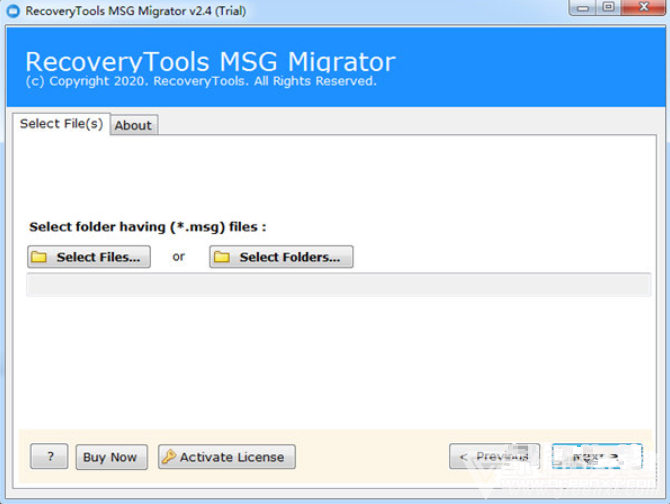Open help with the ? button
The image size is (670, 504).
click(x=49, y=456)
